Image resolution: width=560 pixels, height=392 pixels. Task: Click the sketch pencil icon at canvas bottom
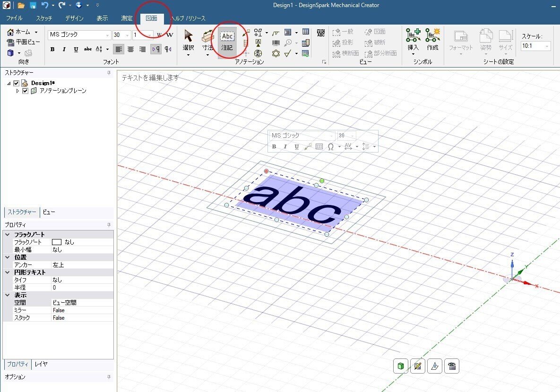[418, 366]
